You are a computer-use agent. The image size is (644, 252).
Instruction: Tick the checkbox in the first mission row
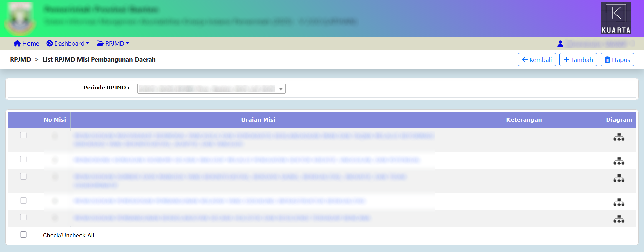[x=23, y=135]
